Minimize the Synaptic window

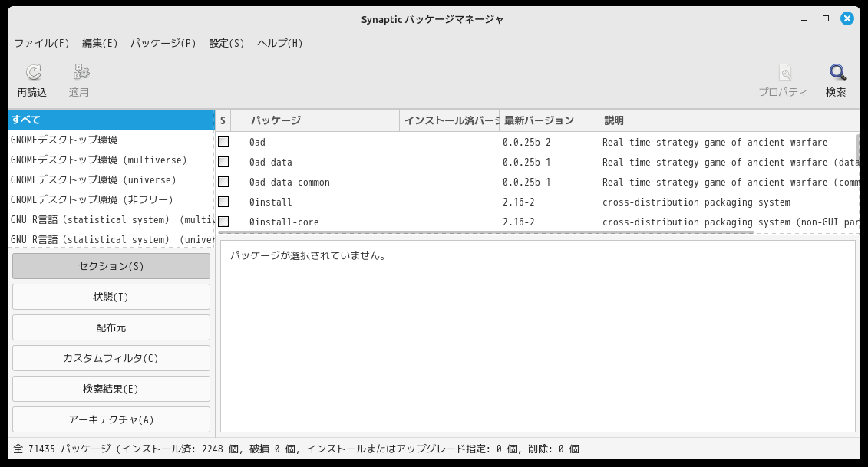[x=804, y=19]
